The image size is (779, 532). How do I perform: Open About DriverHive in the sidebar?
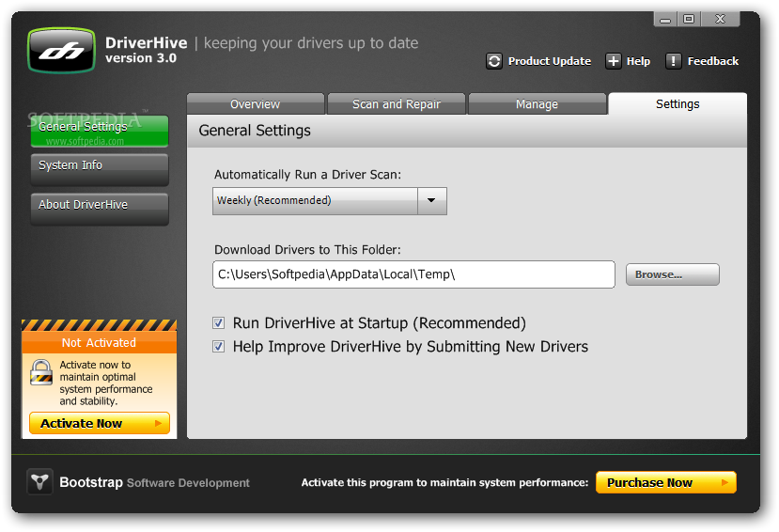click(100, 209)
